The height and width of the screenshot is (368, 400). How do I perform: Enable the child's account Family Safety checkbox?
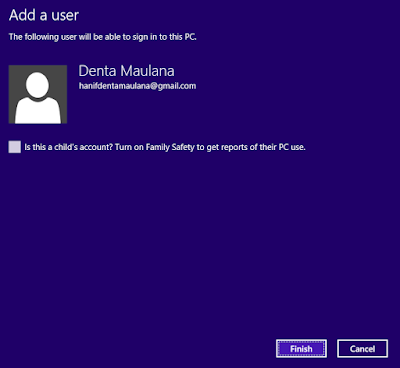pos(15,147)
